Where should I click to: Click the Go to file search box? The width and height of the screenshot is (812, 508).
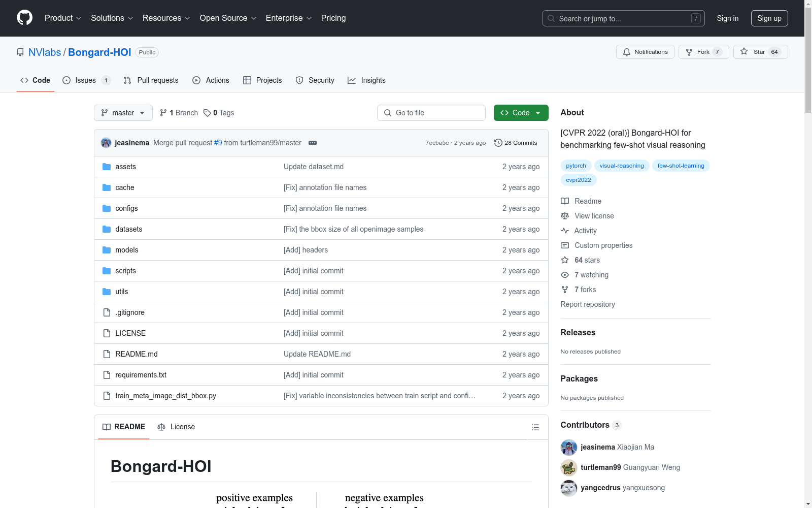coord(431,113)
